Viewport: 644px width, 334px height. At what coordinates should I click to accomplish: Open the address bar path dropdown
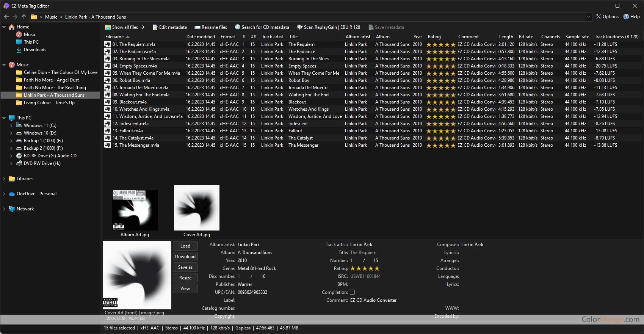pos(589,17)
